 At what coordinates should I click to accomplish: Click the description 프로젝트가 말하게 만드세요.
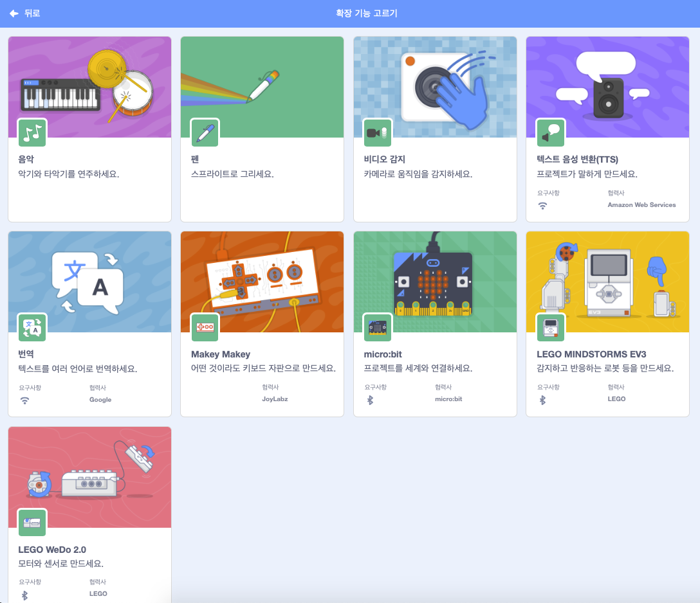587,174
